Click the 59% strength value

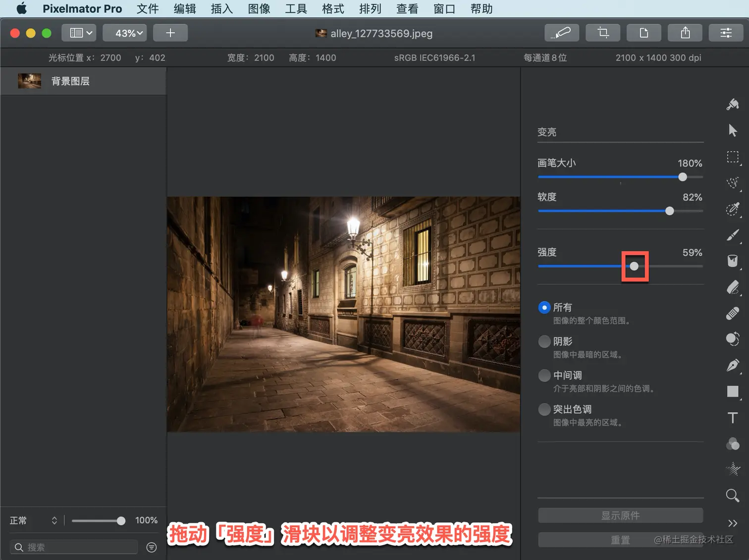(692, 253)
